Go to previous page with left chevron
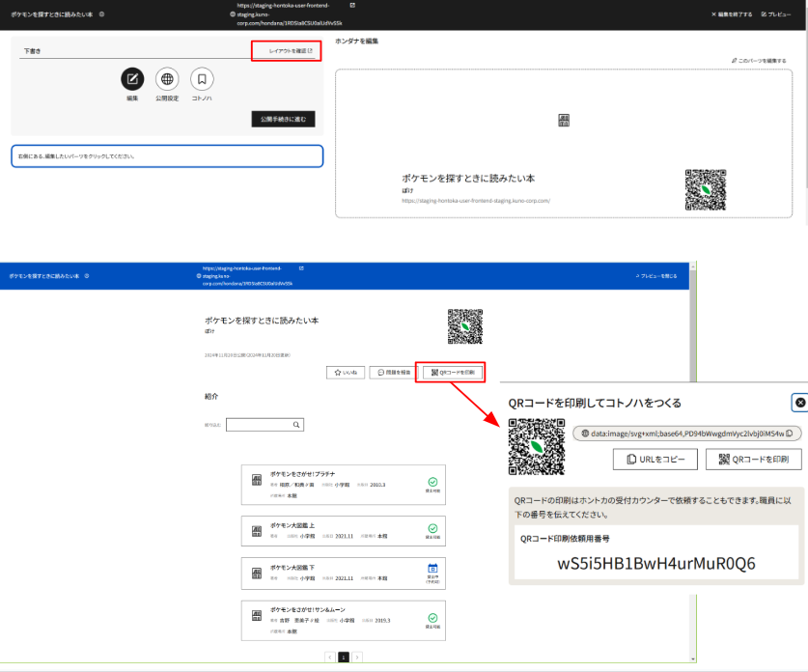This screenshot has width=808, height=672. 330,658
